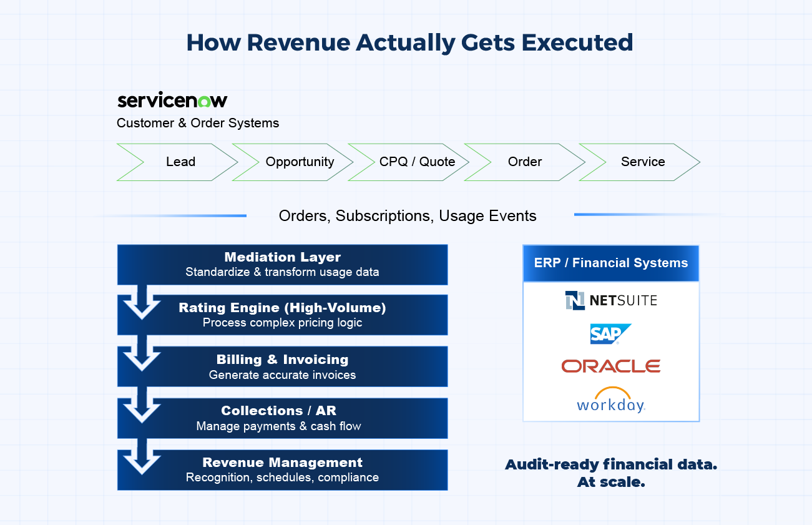Select the Workday logo

click(x=610, y=401)
